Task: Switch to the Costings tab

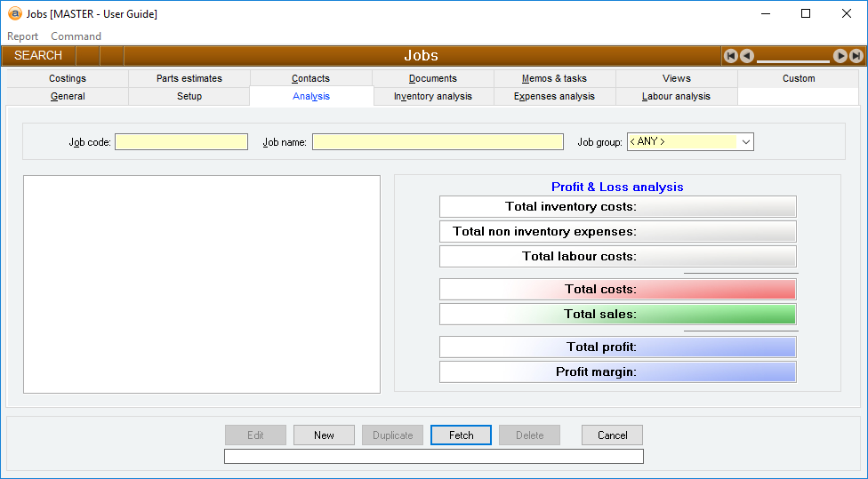Action: [68, 78]
